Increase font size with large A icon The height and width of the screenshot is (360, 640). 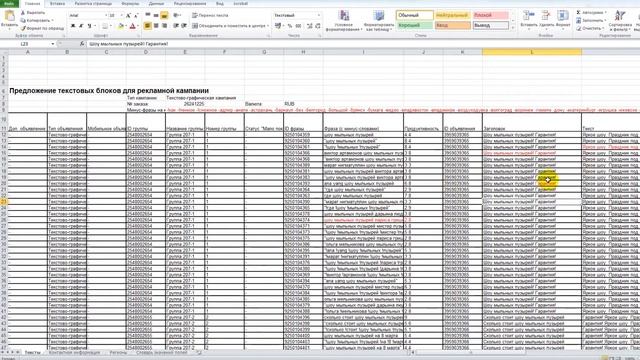point(128,16)
